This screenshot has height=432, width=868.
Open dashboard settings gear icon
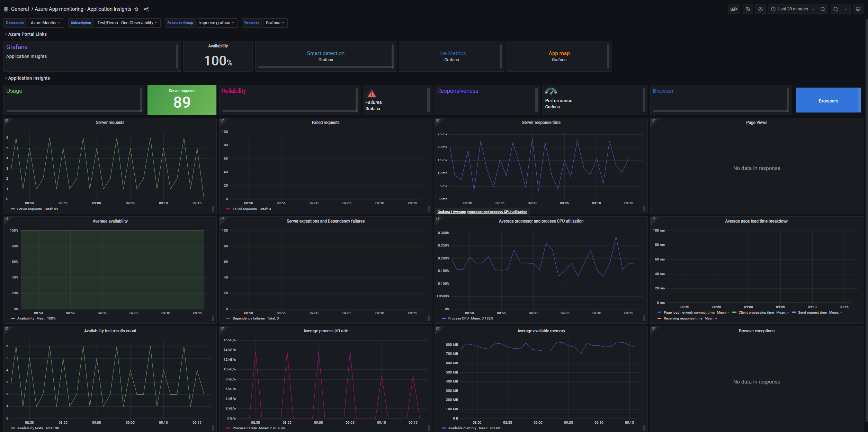[x=760, y=9]
